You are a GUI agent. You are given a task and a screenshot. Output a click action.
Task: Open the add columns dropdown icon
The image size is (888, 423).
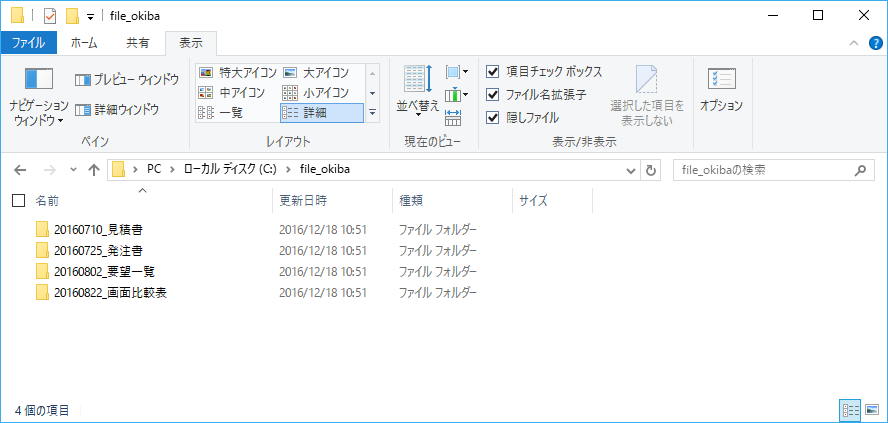[x=456, y=95]
